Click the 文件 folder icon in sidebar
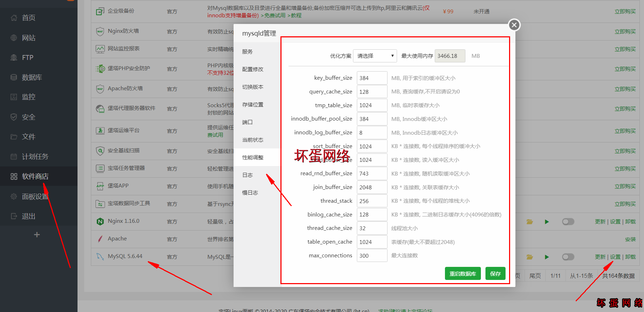644x312 pixels. click(14, 137)
